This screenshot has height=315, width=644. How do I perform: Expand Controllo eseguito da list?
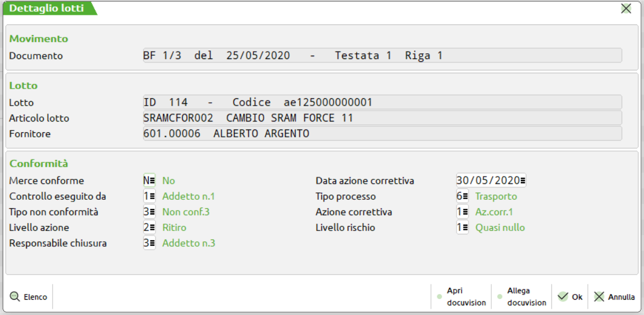coord(153,196)
